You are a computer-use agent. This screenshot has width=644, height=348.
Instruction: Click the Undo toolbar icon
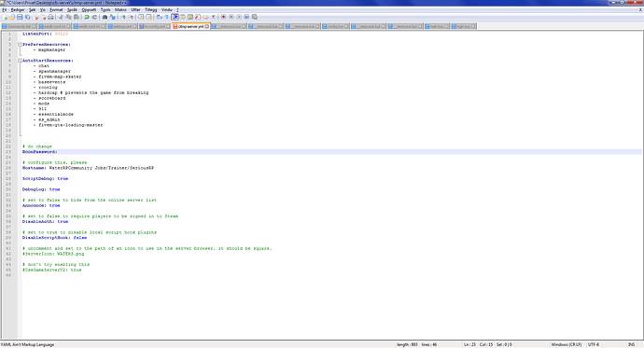pyautogui.click(x=87, y=17)
